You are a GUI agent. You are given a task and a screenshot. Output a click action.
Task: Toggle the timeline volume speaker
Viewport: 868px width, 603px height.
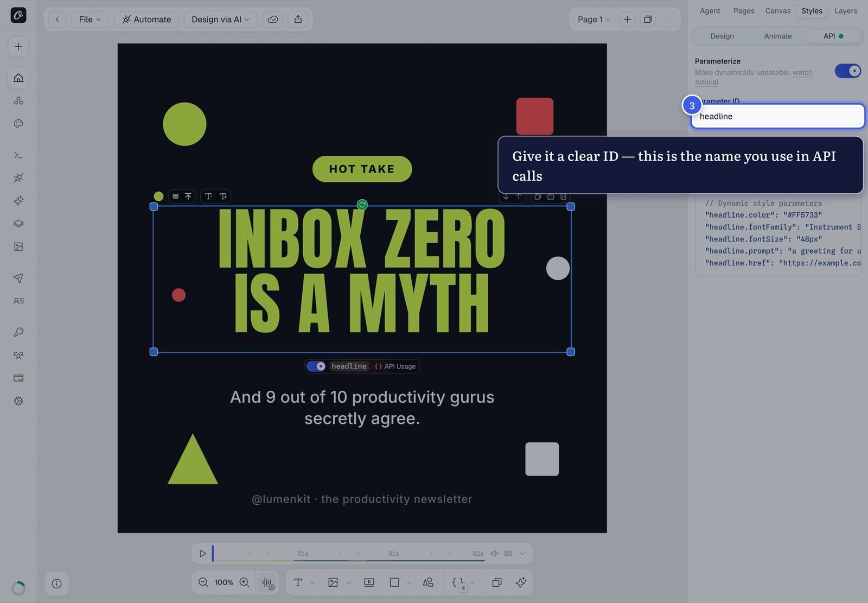495,554
